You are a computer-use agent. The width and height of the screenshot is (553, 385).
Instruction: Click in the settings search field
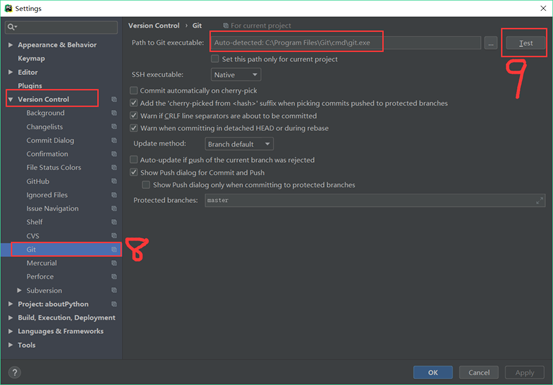click(61, 27)
